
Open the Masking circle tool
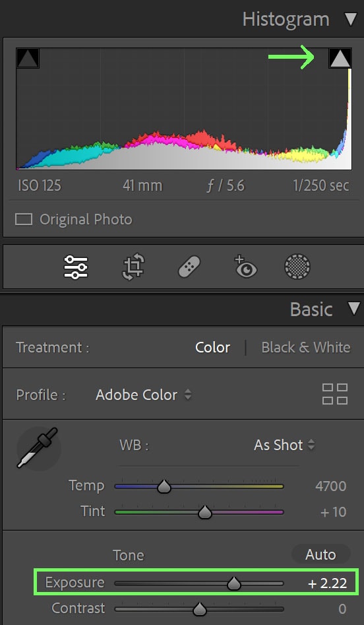pyautogui.click(x=297, y=267)
